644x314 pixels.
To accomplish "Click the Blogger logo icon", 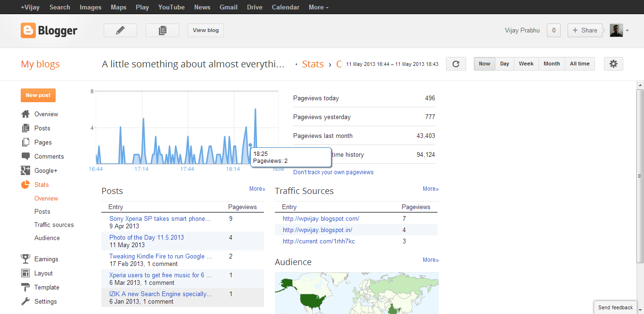I will (x=28, y=31).
